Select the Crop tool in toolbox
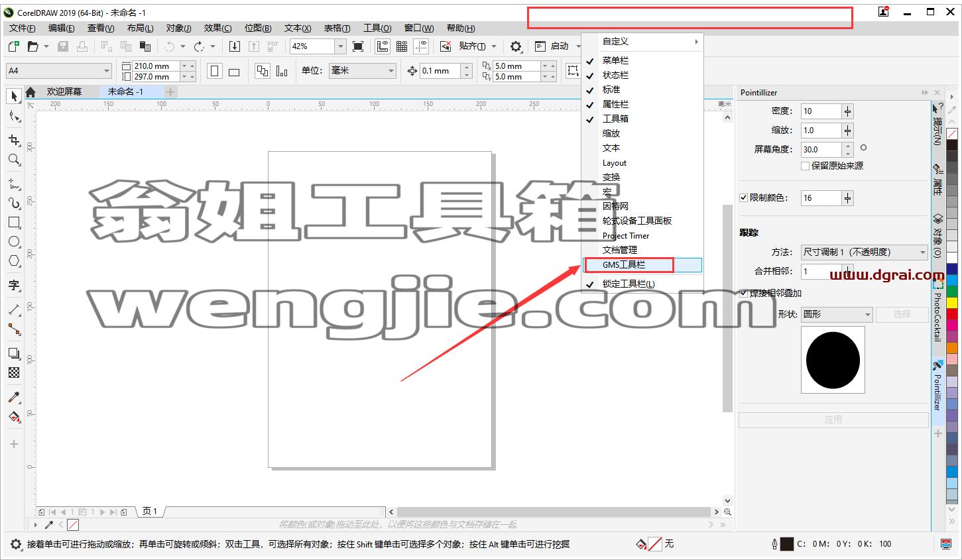 pos(14,140)
